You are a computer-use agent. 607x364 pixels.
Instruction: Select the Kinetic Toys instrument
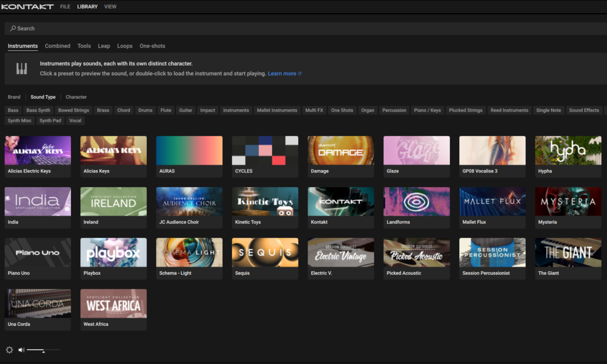pos(265,202)
